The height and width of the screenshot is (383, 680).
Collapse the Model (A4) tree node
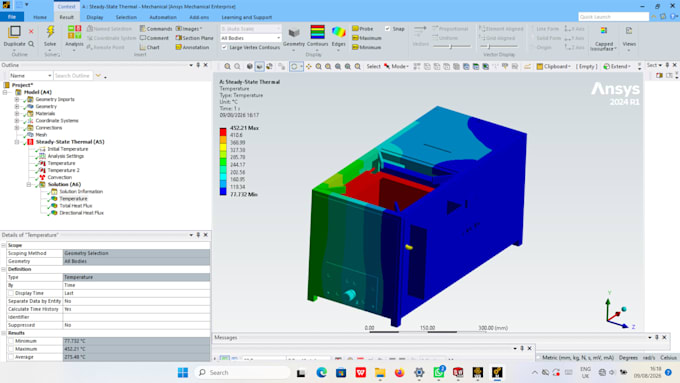tap(5, 92)
